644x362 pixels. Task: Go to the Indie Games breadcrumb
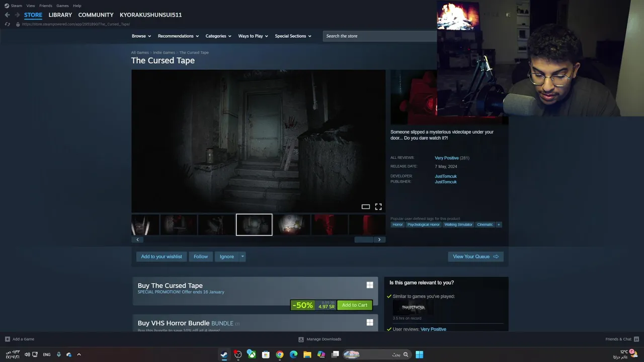click(164, 52)
